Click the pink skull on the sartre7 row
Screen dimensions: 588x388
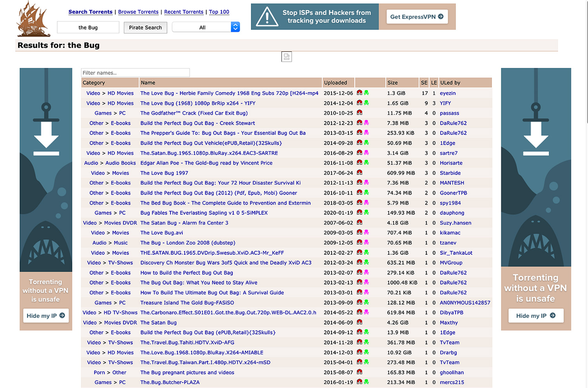click(x=366, y=153)
